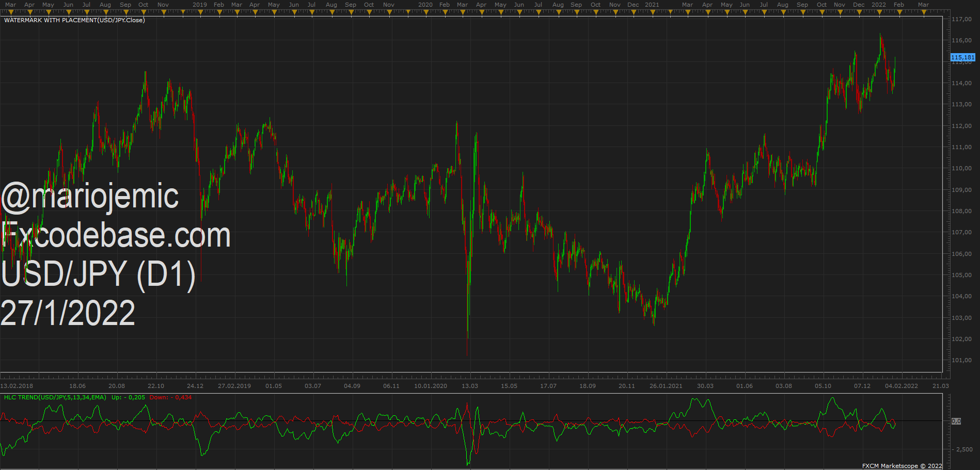Image resolution: width=980 pixels, height=470 pixels.
Task: Click the 2020 year label on top timeline
Action: coord(425,5)
